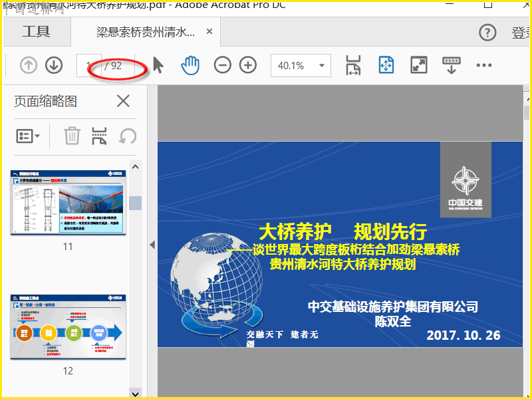Zoom in with plus button
This screenshot has width=532, height=399.
click(248, 65)
